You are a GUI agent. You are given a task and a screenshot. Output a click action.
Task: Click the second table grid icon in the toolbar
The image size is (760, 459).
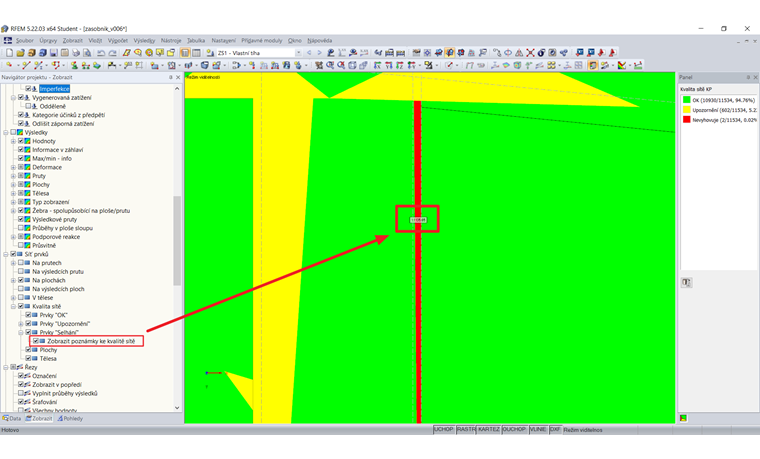pos(196,53)
